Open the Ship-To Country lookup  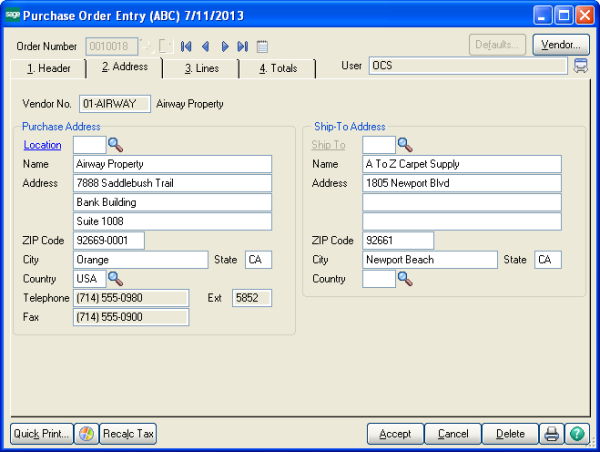pyautogui.click(x=404, y=279)
